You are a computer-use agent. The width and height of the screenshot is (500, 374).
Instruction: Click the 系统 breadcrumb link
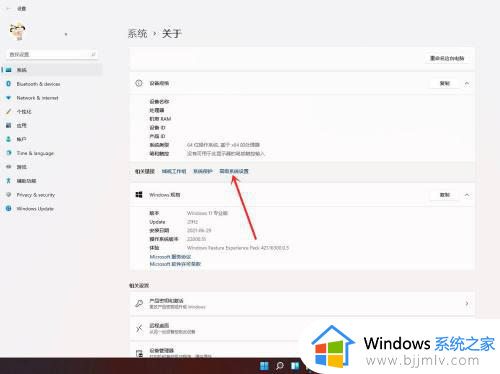tap(137, 34)
